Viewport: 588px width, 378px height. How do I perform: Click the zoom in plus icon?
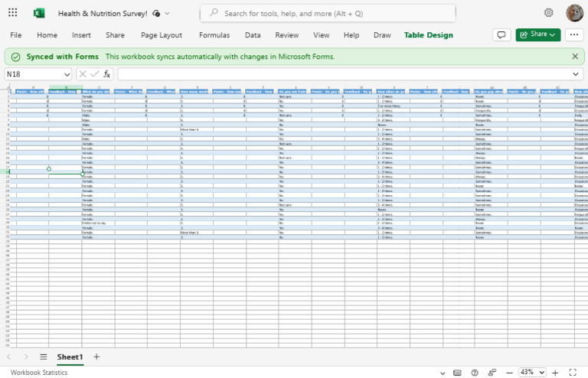pos(555,373)
